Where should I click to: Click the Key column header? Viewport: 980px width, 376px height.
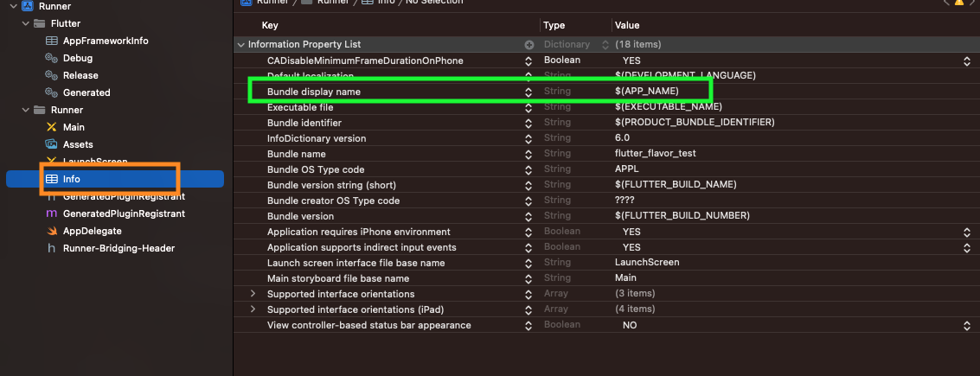pyautogui.click(x=270, y=26)
